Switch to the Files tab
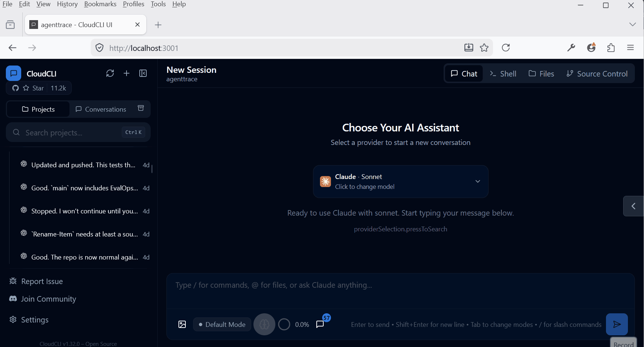Image resolution: width=644 pixels, height=347 pixels. click(541, 74)
